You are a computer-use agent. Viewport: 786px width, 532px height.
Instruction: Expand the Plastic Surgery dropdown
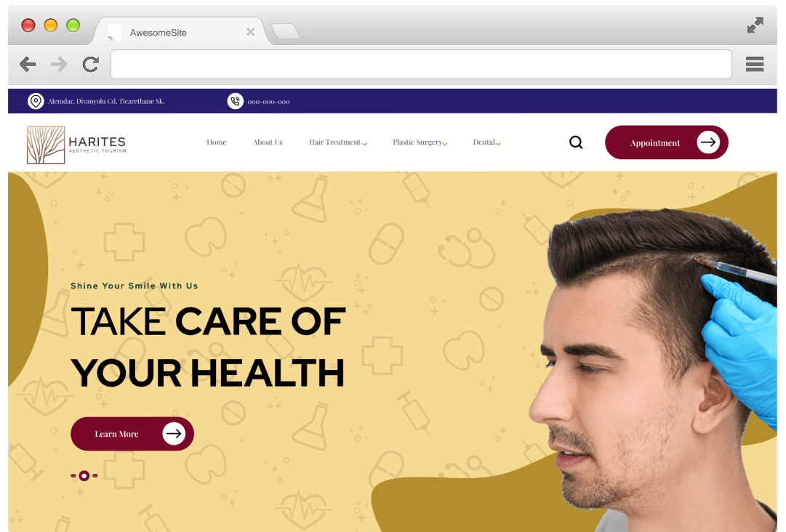click(420, 142)
